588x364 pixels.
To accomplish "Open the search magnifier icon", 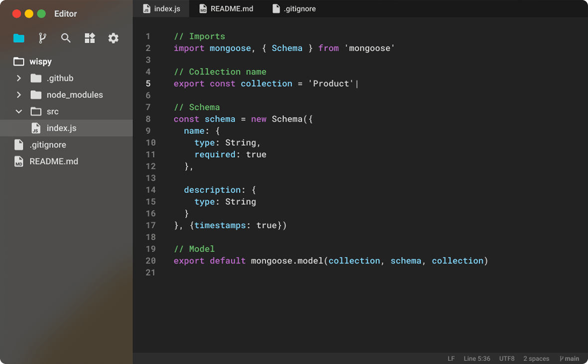I will pos(66,38).
